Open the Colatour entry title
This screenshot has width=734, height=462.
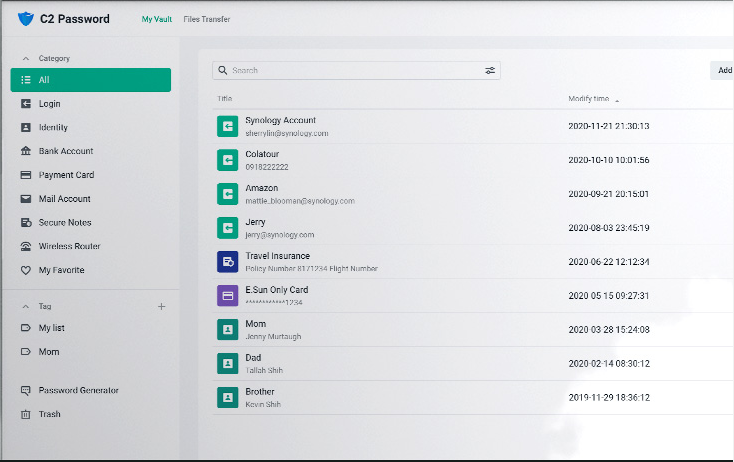tap(262, 154)
